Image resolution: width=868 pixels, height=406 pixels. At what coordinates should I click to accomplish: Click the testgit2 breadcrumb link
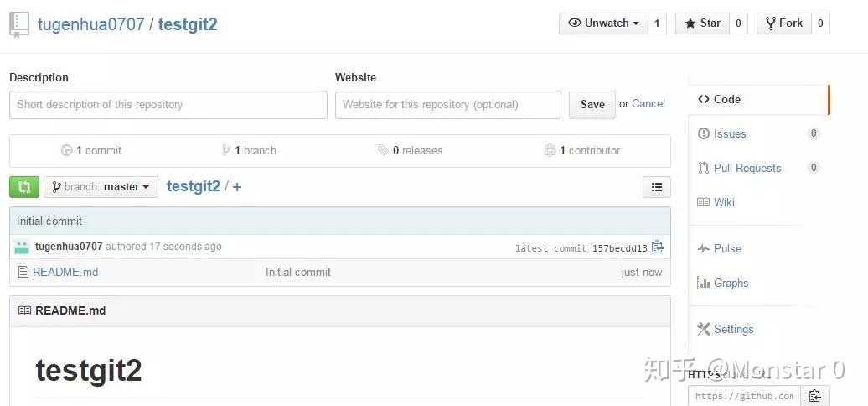(x=194, y=186)
